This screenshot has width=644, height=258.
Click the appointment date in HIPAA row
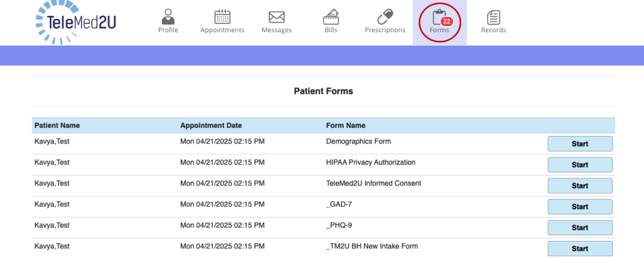tap(222, 163)
